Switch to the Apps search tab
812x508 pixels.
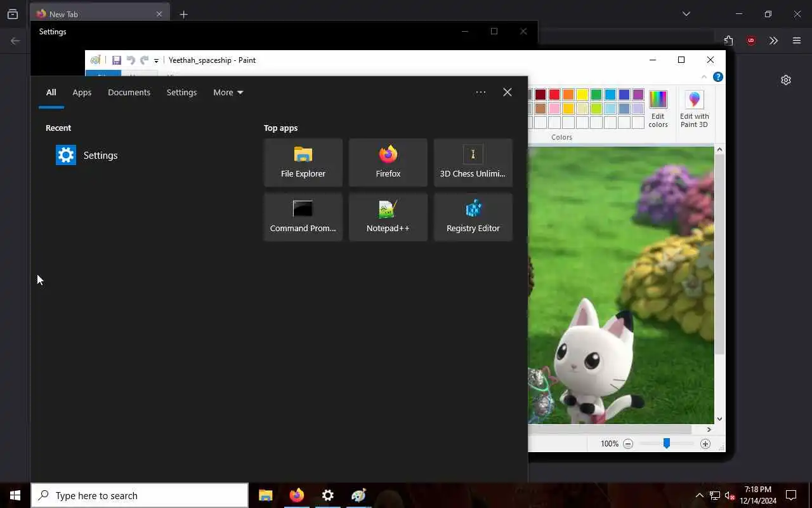coord(82,92)
